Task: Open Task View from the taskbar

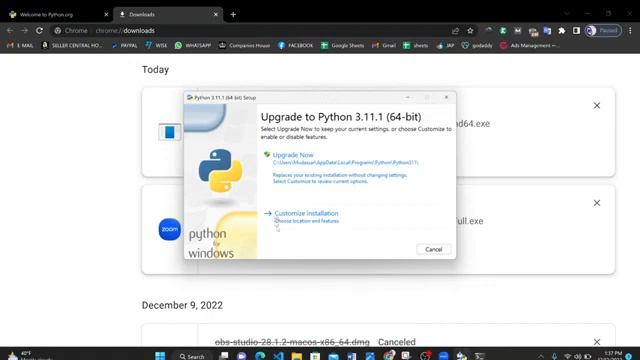Action: (x=224, y=356)
